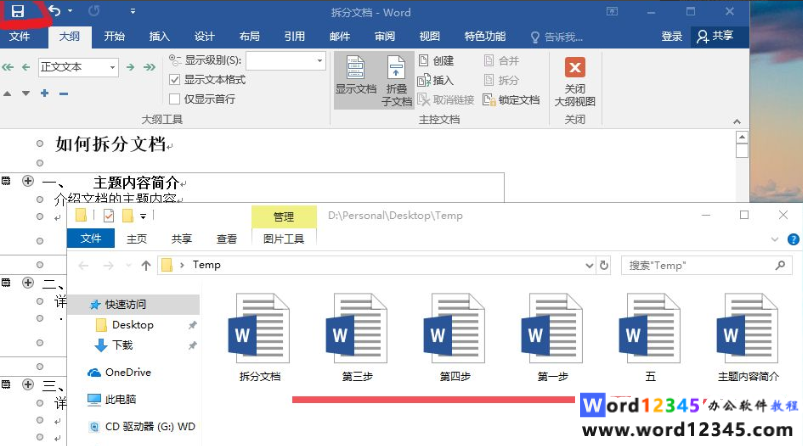This screenshot has width=803, height=446.
Task: Open the 视图 ribbon tab
Action: 430,36
